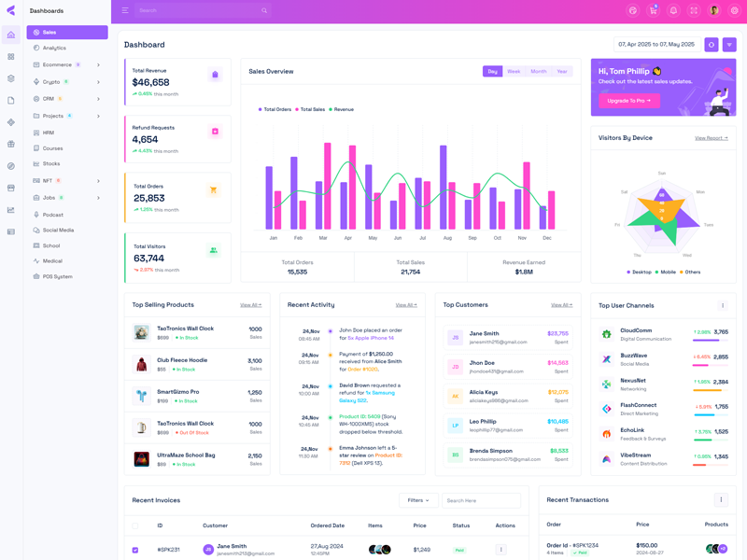Click the invoice Search Here field

[x=480, y=500]
